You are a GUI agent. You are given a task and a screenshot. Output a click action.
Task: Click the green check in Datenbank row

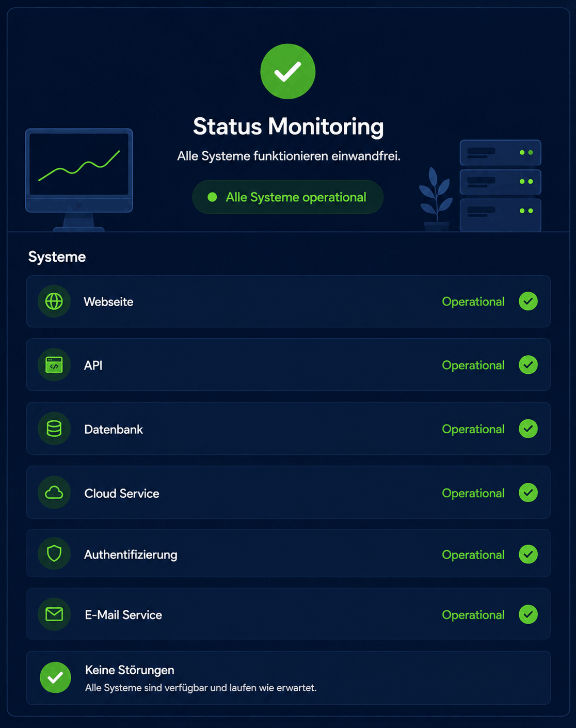point(528,429)
